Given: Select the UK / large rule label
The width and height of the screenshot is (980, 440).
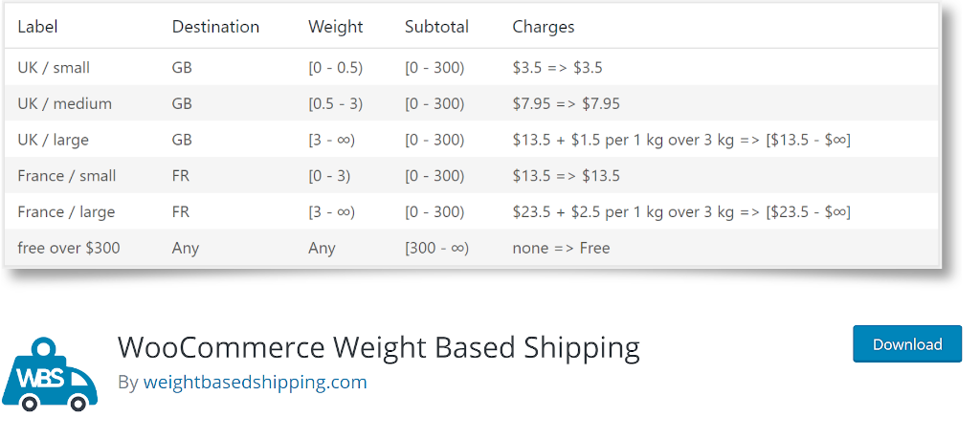Looking at the screenshot, I should click(x=53, y=140).
